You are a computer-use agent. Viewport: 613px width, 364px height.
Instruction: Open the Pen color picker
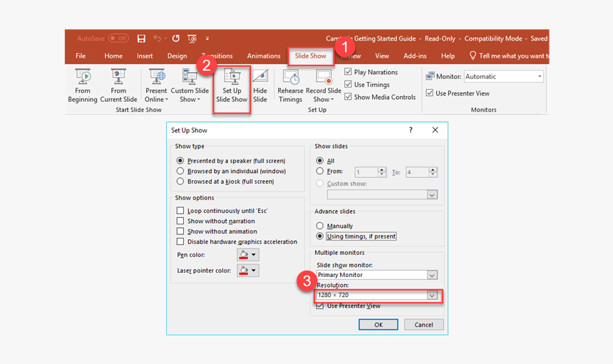click(248, 254)
